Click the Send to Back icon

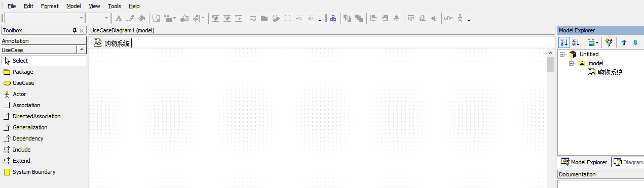point(359,18)
